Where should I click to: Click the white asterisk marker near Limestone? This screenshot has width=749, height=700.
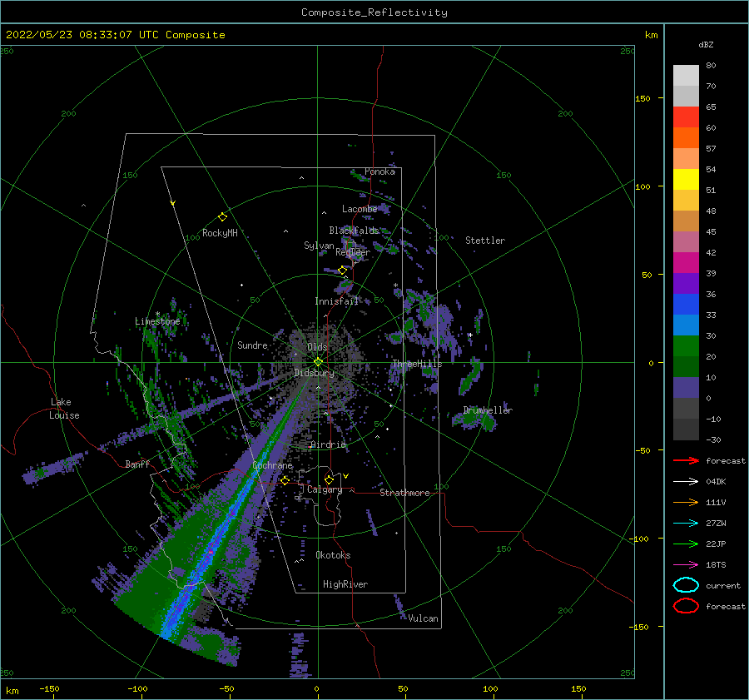click(157, 314)
